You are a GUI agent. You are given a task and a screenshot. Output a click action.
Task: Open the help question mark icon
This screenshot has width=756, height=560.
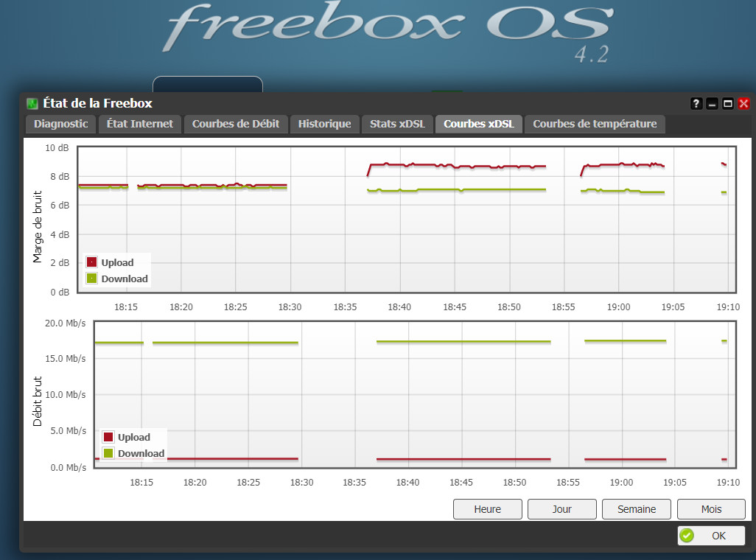click(696, 104)
